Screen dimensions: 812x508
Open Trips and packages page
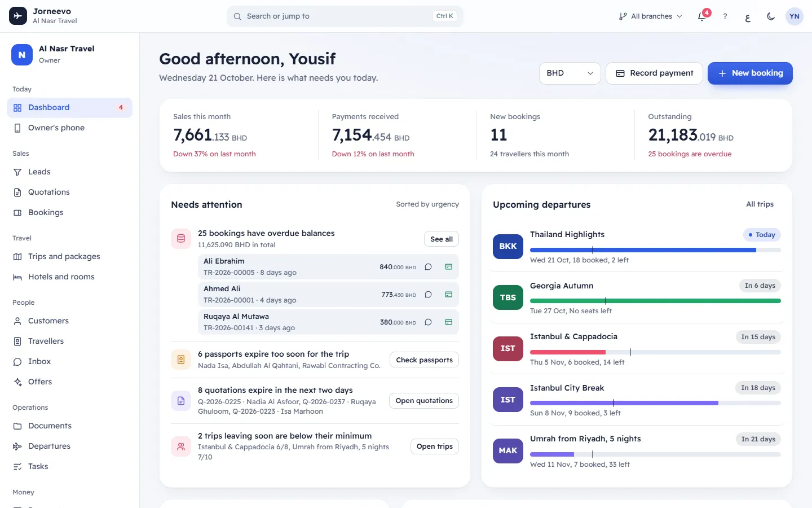69,257
